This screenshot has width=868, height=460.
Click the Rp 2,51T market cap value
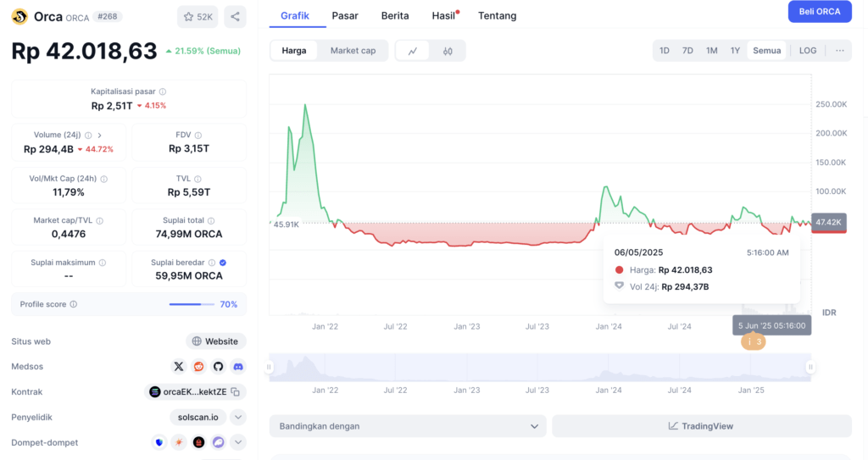point(112,106)
